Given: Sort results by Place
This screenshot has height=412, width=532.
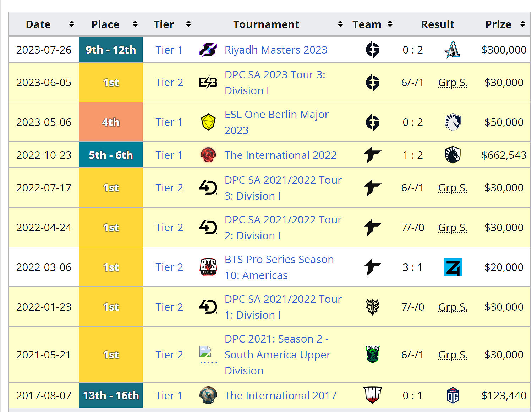Looking at the screenshot, I should pos(135,24).
